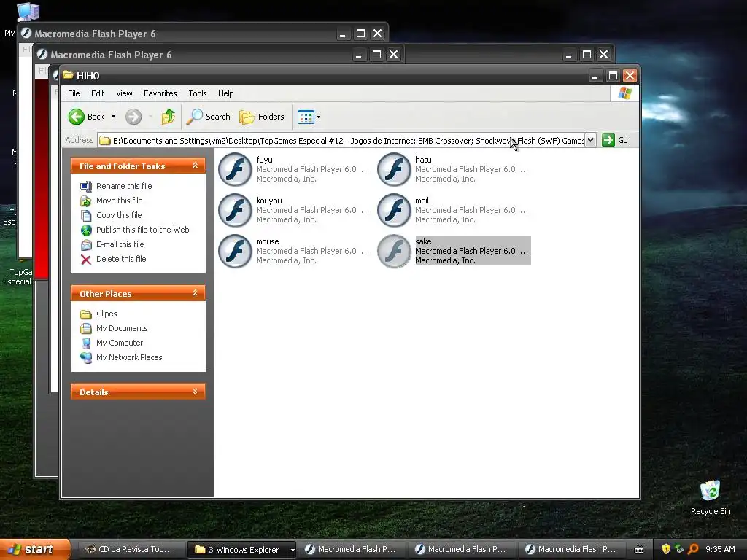Expand the Details panel
Screen dimensions: 747x560
(195, 392)
